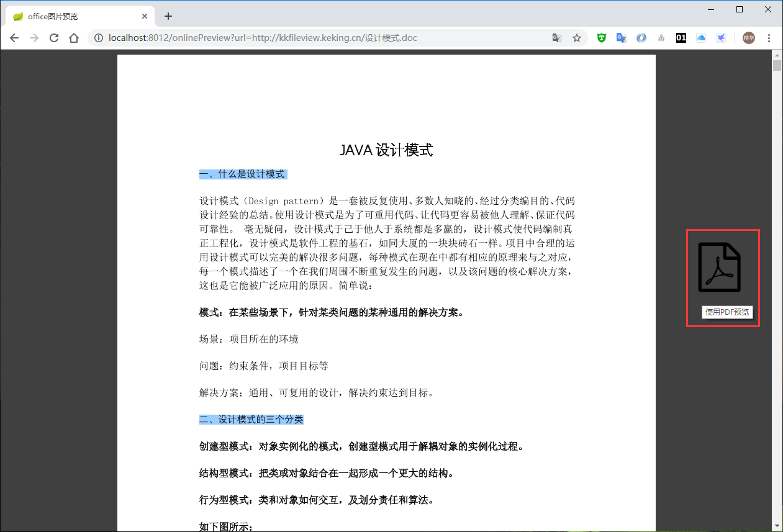Open the three-dot Chrome menu
783x532 pixels.
[769, 38]
